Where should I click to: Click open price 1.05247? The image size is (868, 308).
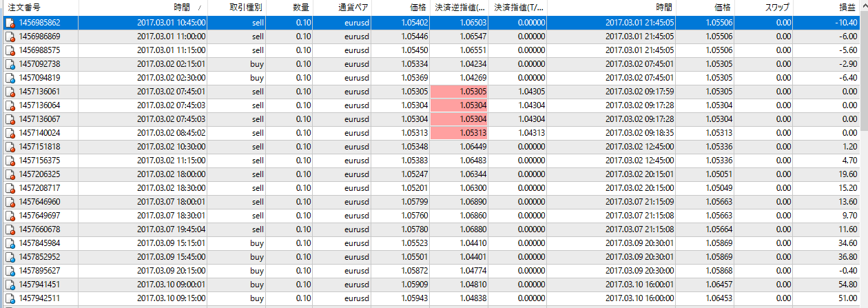point(415,174)
